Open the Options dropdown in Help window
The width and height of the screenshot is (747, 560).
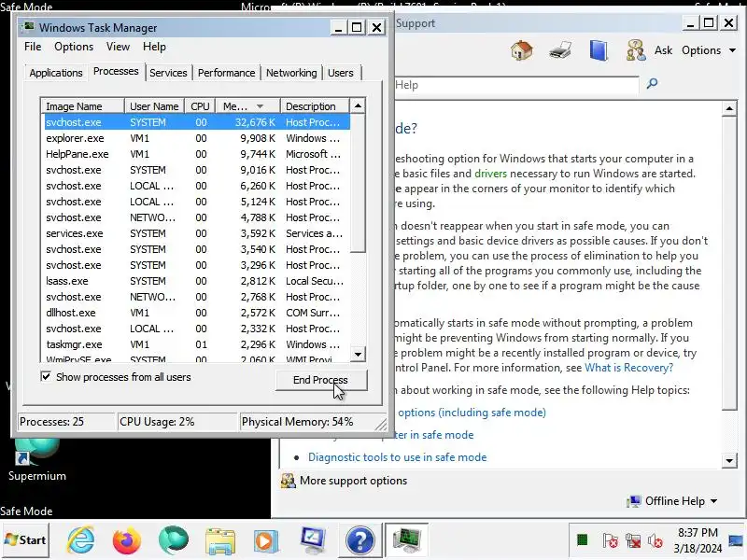click(709, 50)
